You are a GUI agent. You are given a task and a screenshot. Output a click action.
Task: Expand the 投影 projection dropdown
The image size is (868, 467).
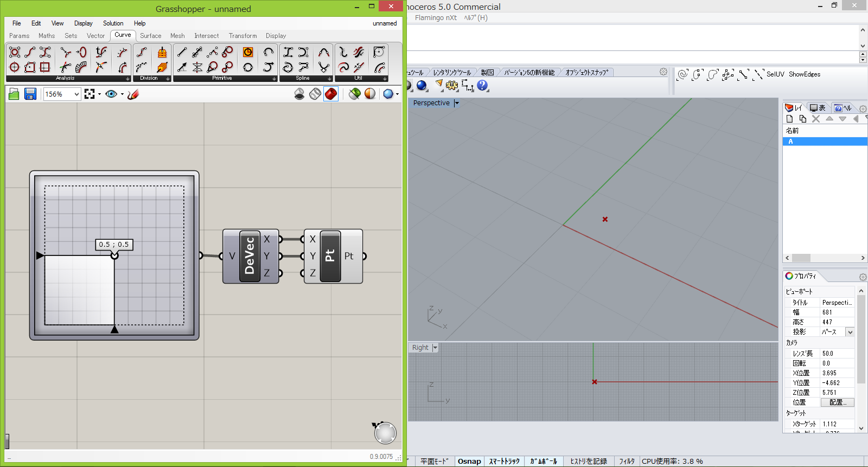pos(850,332)
